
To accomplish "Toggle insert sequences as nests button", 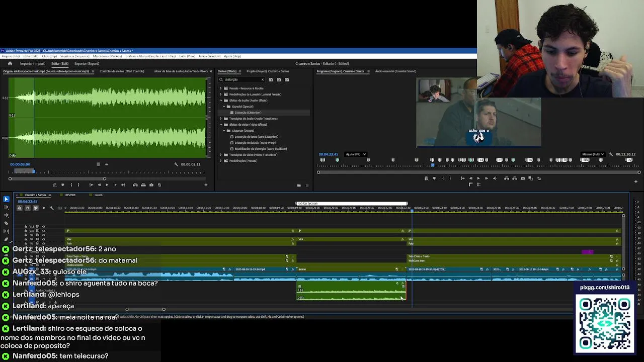I will pos(20,208).
